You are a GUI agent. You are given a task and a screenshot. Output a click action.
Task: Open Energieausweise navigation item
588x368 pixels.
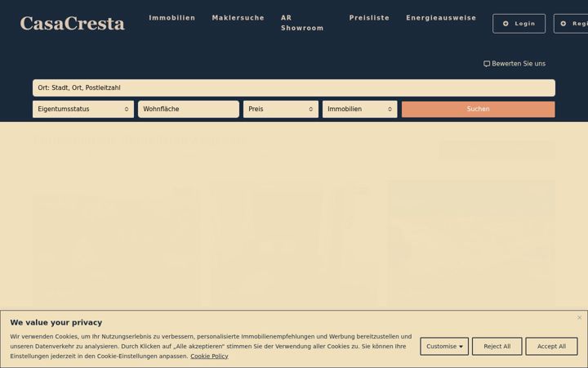(x=441, y=18)
